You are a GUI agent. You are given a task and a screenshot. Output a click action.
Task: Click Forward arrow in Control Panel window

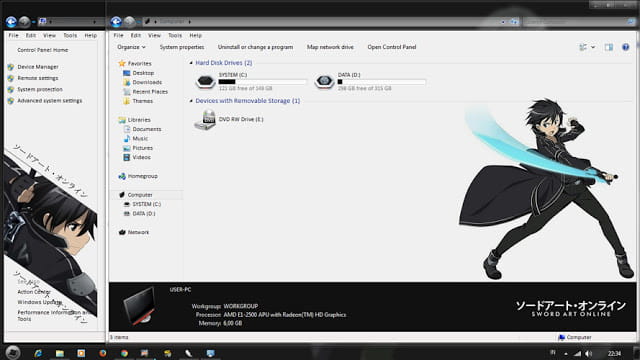click(24, 22)
